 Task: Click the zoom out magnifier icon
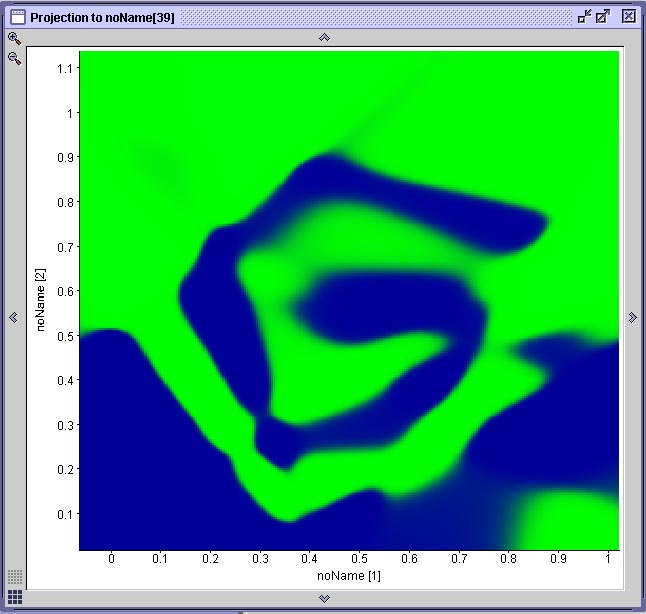click(x=14, y=59)
